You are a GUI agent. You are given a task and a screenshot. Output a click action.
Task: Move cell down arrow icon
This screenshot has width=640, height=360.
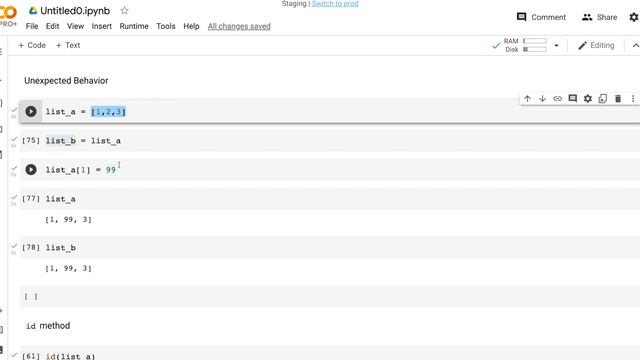point(542,98)
